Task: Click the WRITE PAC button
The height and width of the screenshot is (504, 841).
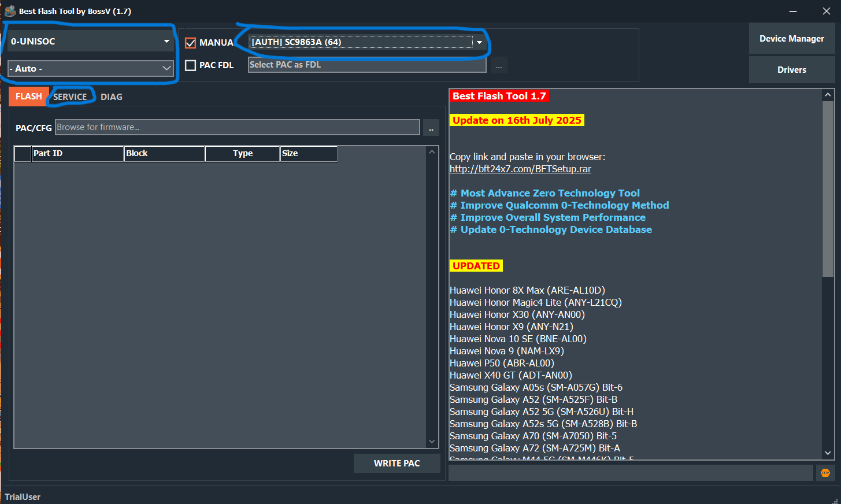Action: point(397,464)
